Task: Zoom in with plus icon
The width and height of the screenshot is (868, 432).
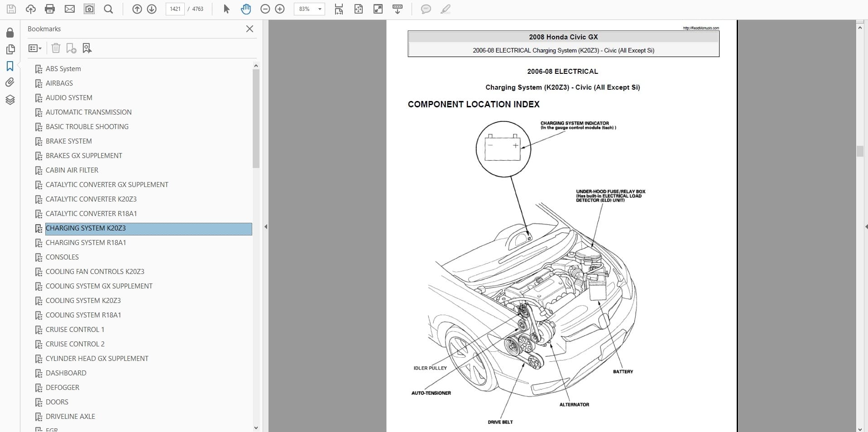Action: 280,9
